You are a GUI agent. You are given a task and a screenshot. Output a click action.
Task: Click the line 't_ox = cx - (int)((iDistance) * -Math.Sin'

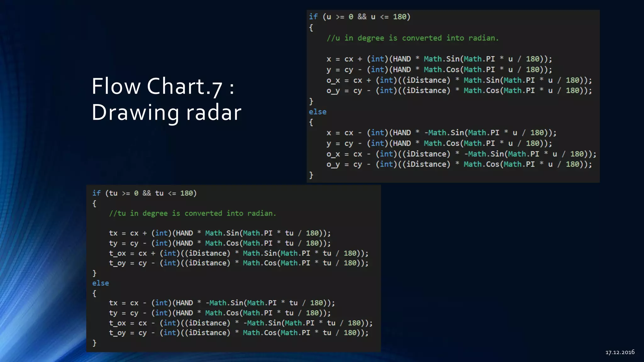(x=241, y=323)
